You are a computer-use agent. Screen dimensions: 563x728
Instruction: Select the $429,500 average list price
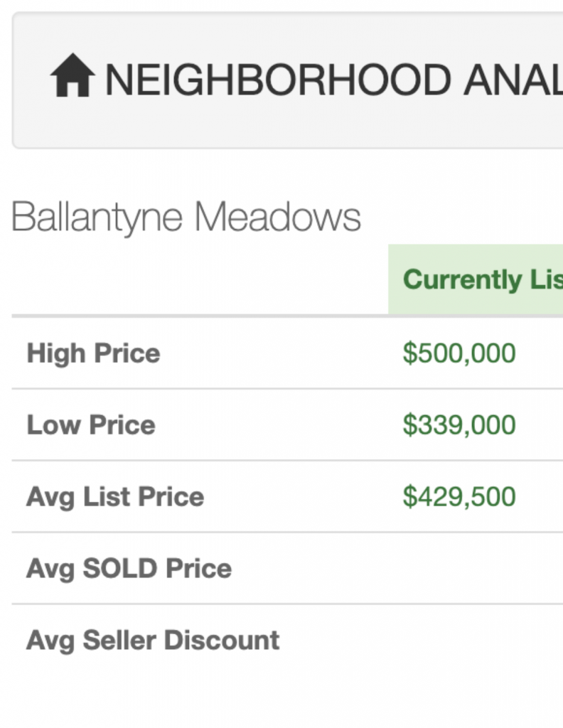459,496
